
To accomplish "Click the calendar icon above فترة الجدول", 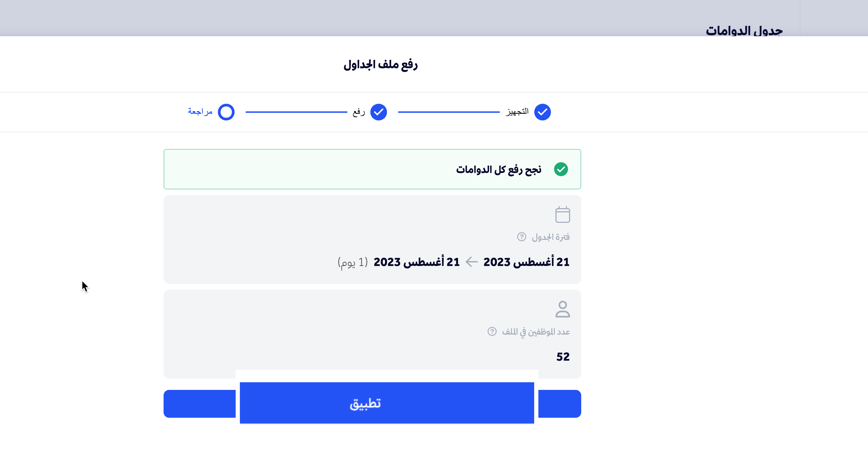I will click(x=562, y=214).
